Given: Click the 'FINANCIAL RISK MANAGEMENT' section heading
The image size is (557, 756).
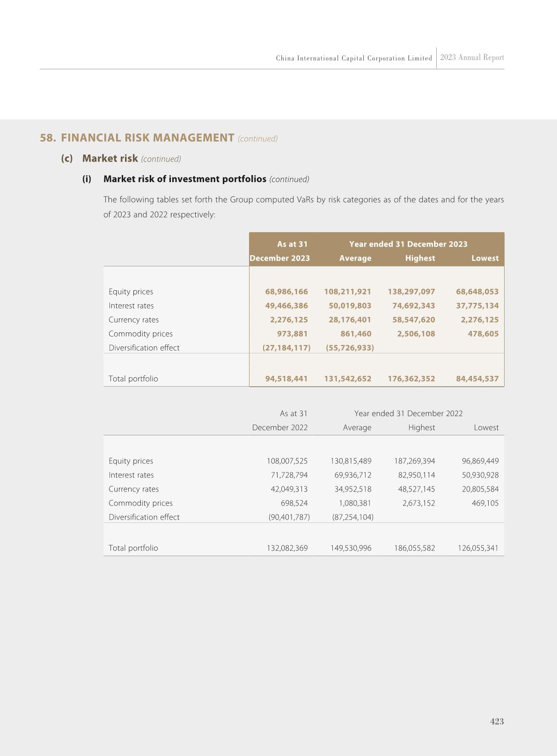Looking at the screenshot, I should (x=147, y=138).
